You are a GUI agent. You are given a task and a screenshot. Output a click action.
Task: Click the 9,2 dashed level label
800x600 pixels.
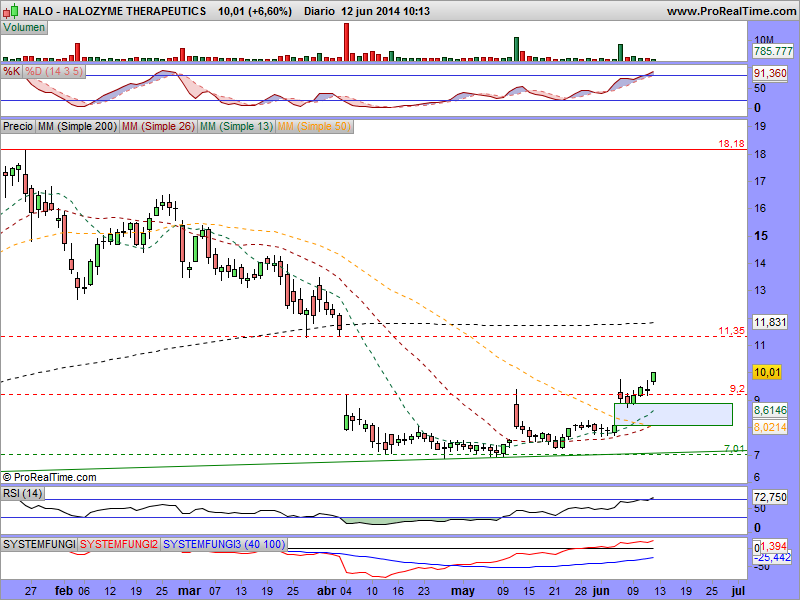(737, 389)
